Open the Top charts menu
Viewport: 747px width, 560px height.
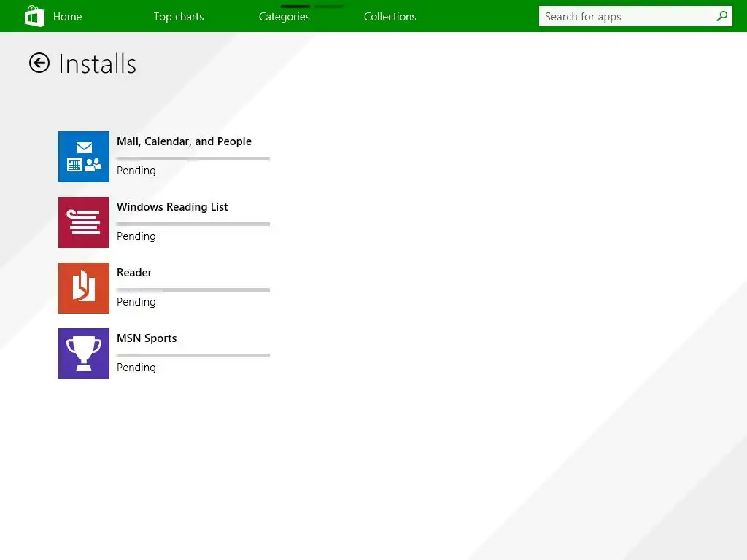(x=179, y=17)
